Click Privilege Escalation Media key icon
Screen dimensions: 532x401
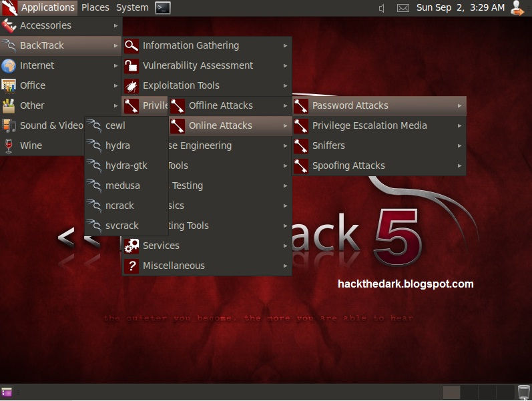pos(301,125)
